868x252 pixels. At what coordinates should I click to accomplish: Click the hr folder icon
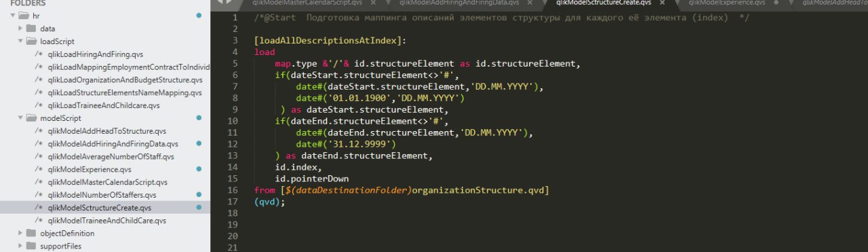click(x=24, y=16)
